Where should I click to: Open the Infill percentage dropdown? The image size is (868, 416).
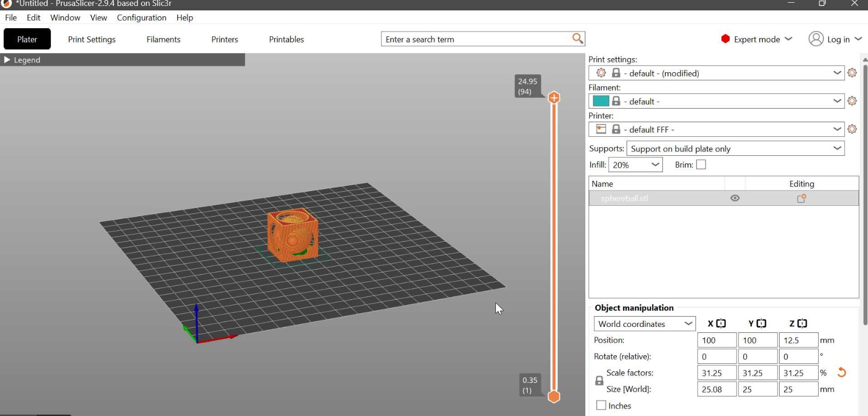coord(636,165)
